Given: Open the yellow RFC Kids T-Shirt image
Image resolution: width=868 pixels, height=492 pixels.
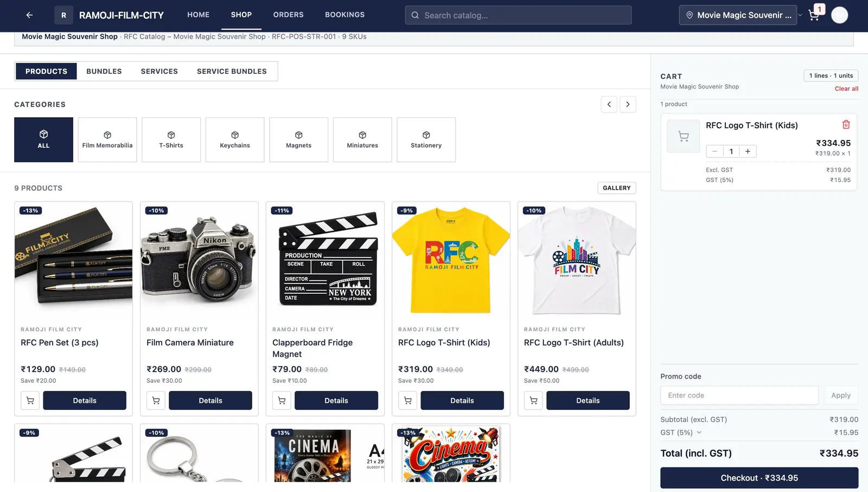Looking at the screenshot, I should [x=451, y=260].
